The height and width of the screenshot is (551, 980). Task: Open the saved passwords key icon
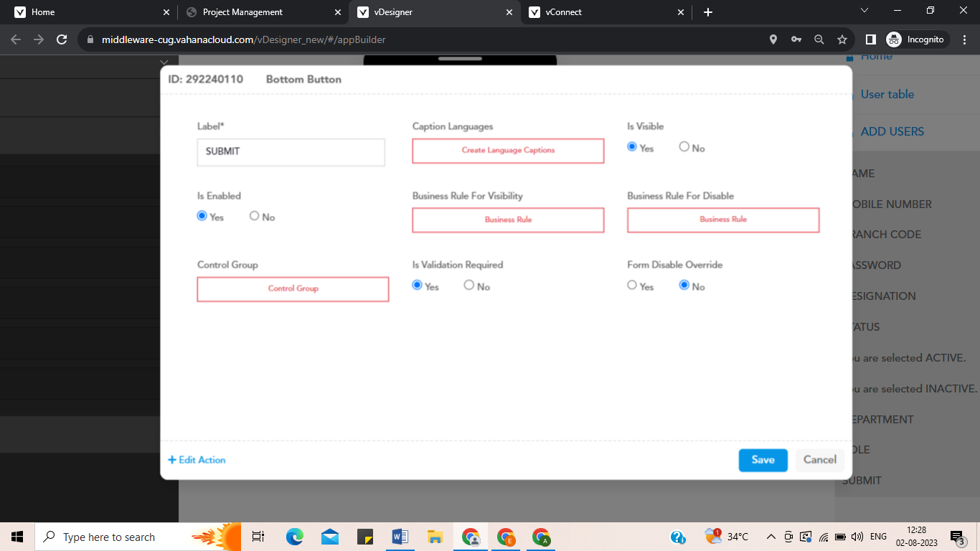(x=796, y=39)
